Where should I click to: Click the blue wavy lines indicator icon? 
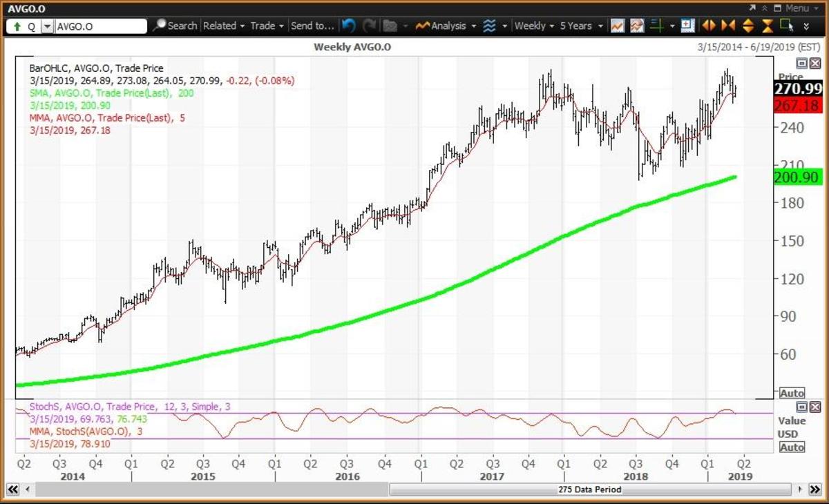pyautogui.click(x=489, y=26)
